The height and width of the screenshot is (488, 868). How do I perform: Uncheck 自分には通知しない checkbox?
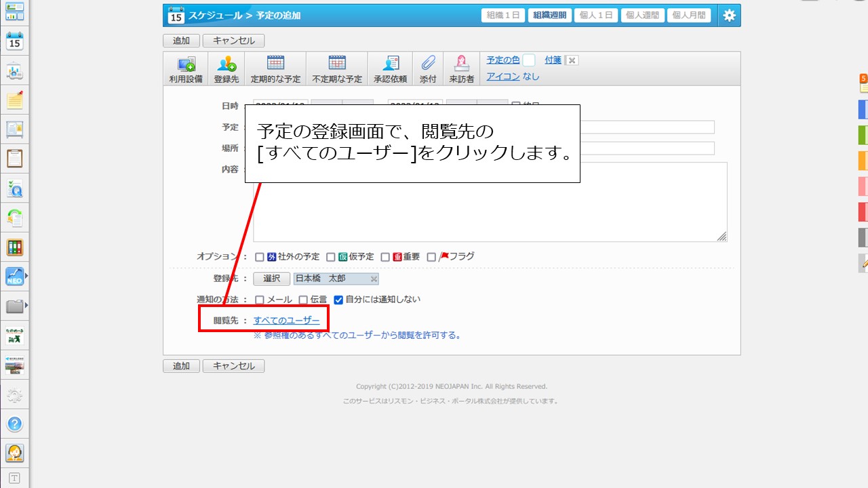[338, 300]
